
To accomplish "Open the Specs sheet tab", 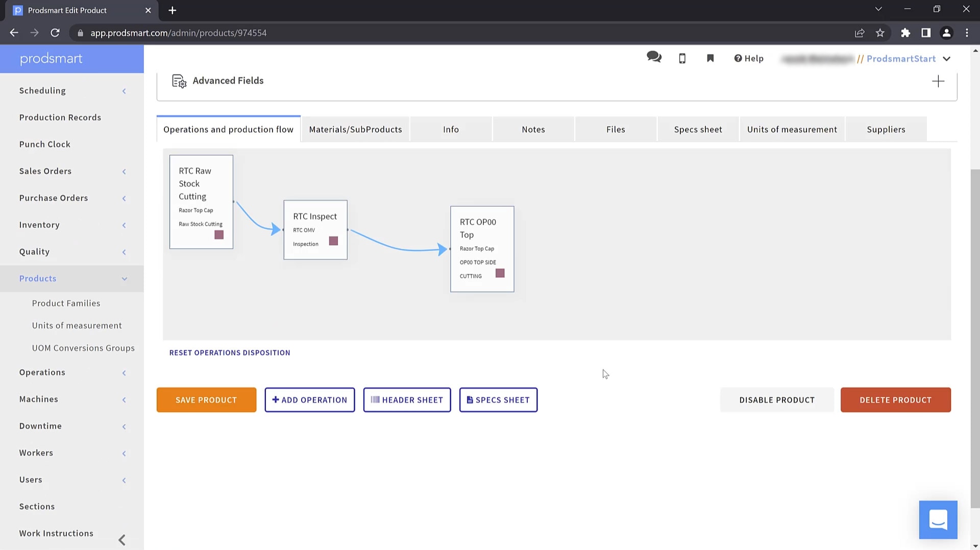I will (698, 129).
